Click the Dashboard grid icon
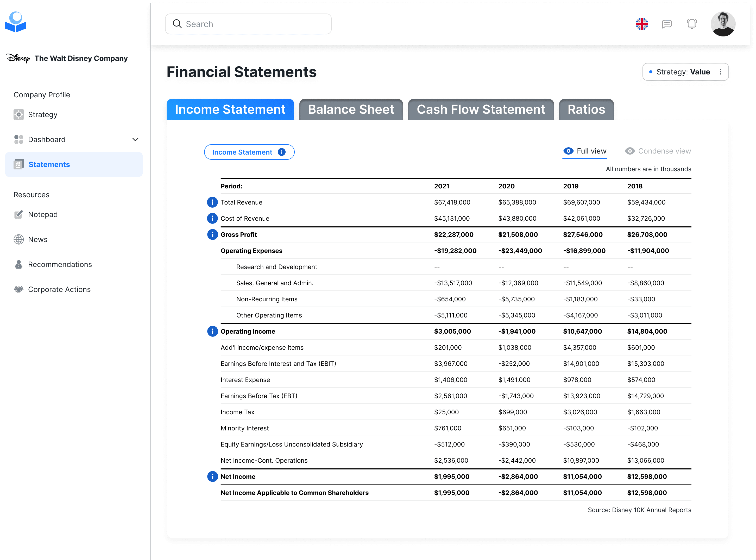This screenshot has height=560, width=756. pyautogui.click(x=19, y=140)
